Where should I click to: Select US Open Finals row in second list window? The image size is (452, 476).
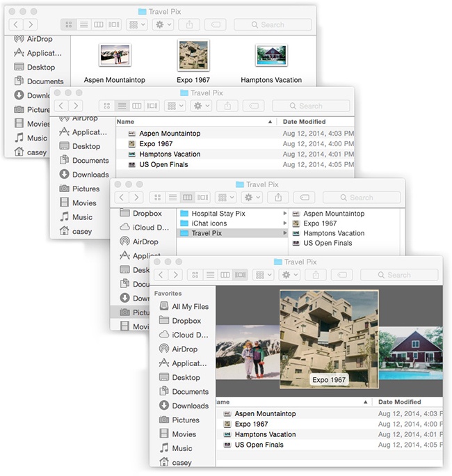coord(235,164)
